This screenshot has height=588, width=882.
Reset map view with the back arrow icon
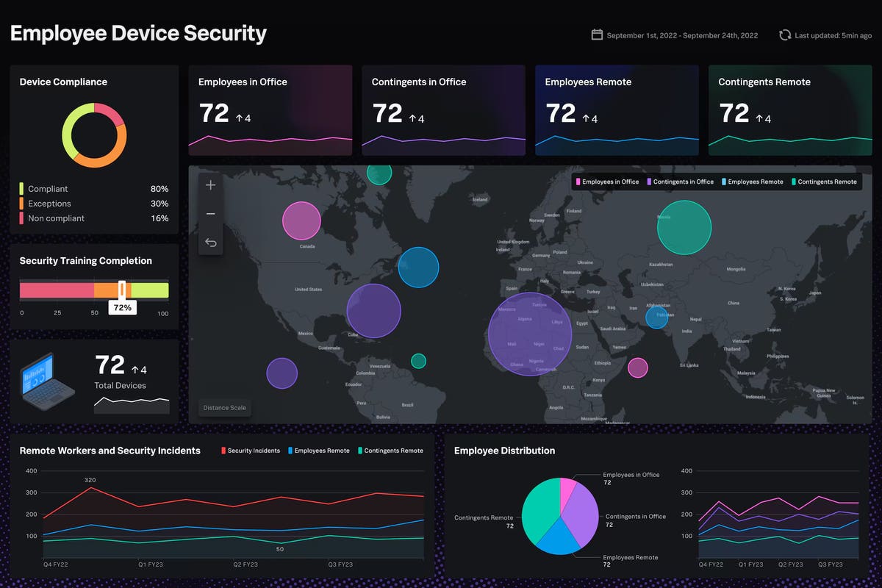(211, 243)
